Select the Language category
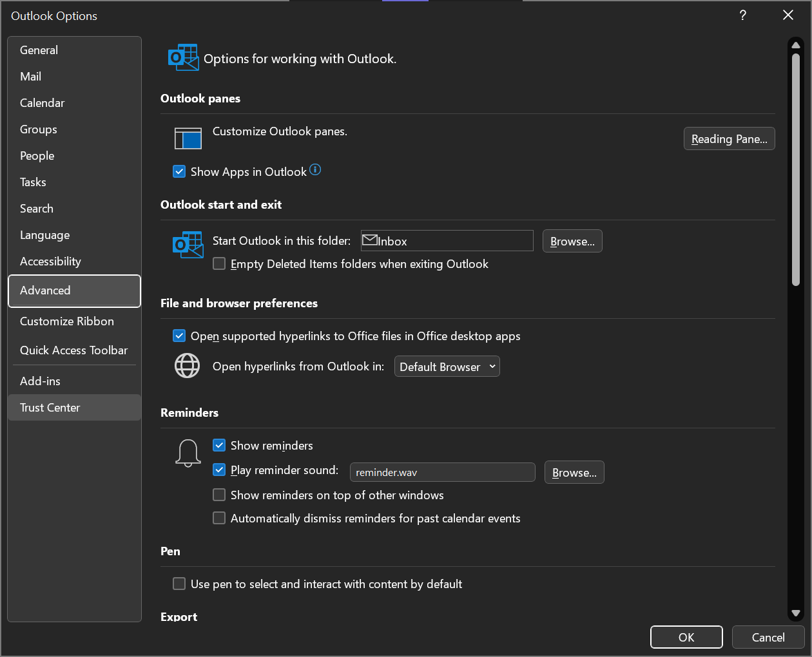This screenshot has height=657, width=812. click(74, 235)
